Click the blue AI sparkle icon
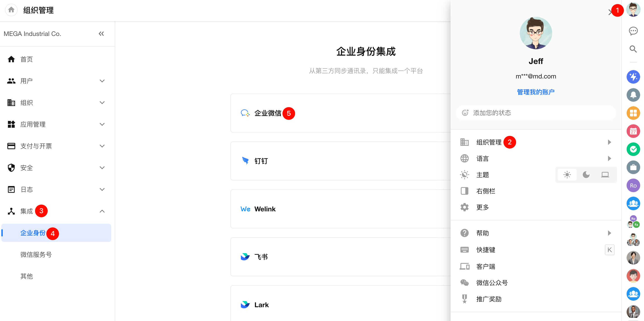 coord(633,77)
